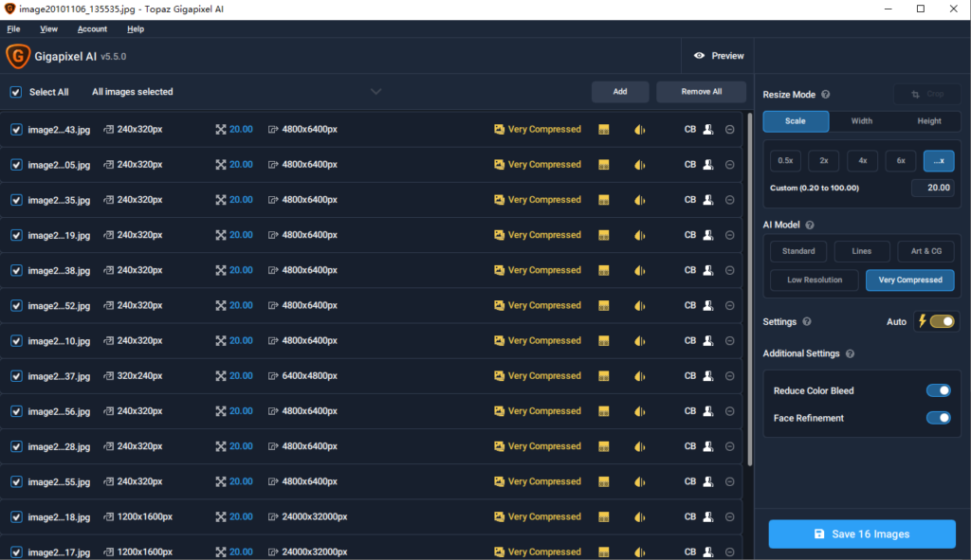Choose the 0.5x scale preset

click(x=785, y=161)
